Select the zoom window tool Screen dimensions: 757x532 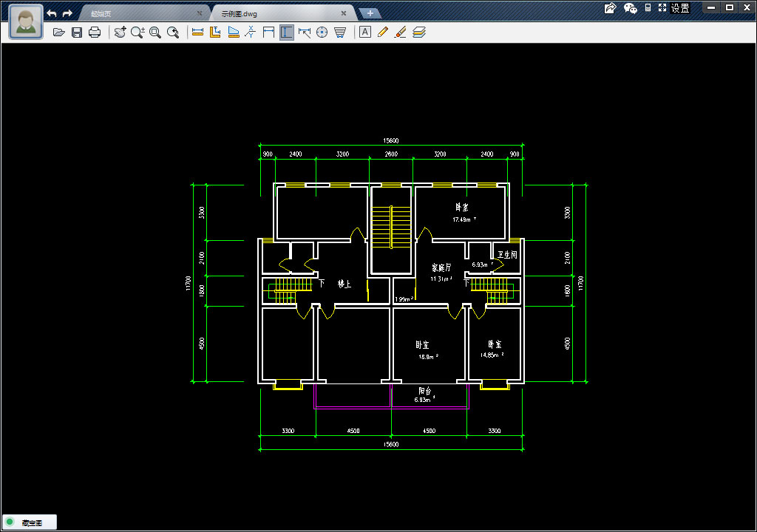point(155,33)
